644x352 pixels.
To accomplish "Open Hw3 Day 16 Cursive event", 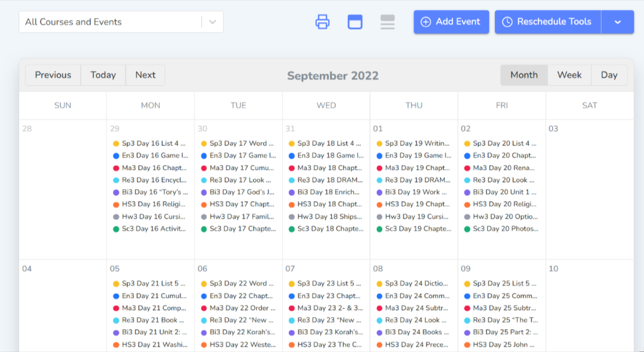I will [150, 216].
